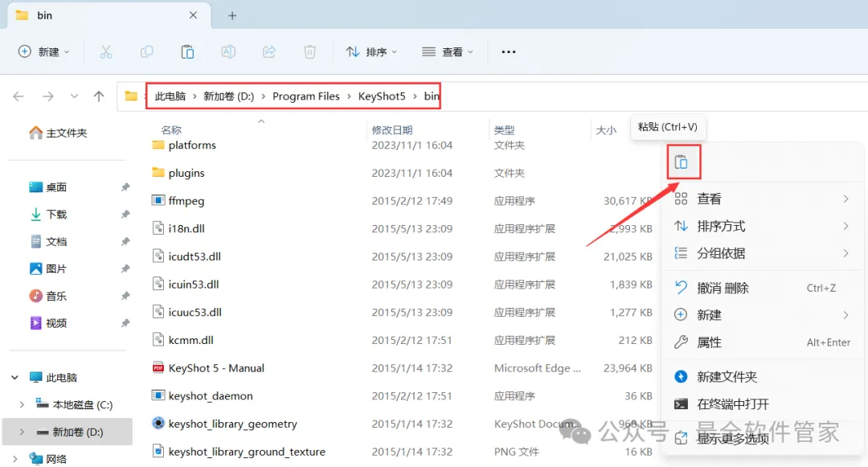Select the keyshot_daemon file
The image size is (868, 467).
tap(202, 395)
